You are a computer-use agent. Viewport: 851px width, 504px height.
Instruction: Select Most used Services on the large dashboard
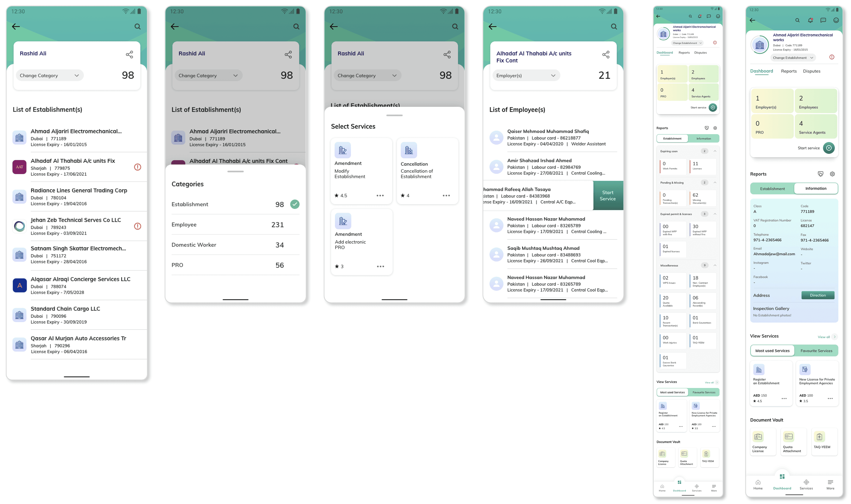pyautogui.click(x=772, y=351)
